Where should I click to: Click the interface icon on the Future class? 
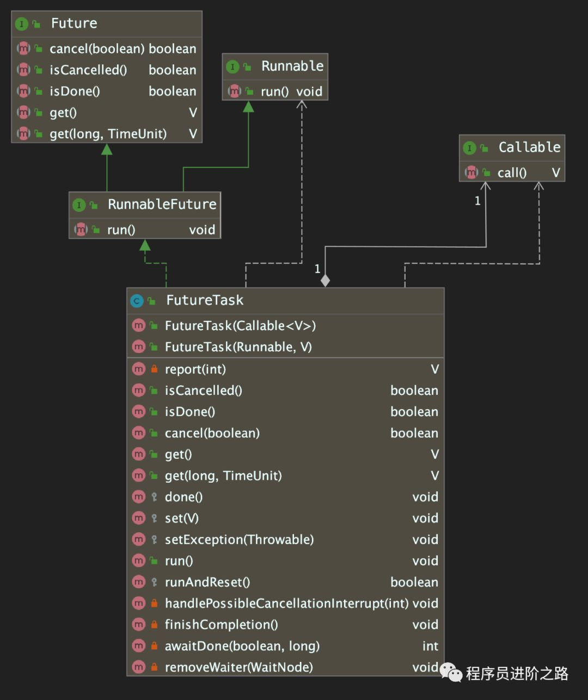click(22, 23)
